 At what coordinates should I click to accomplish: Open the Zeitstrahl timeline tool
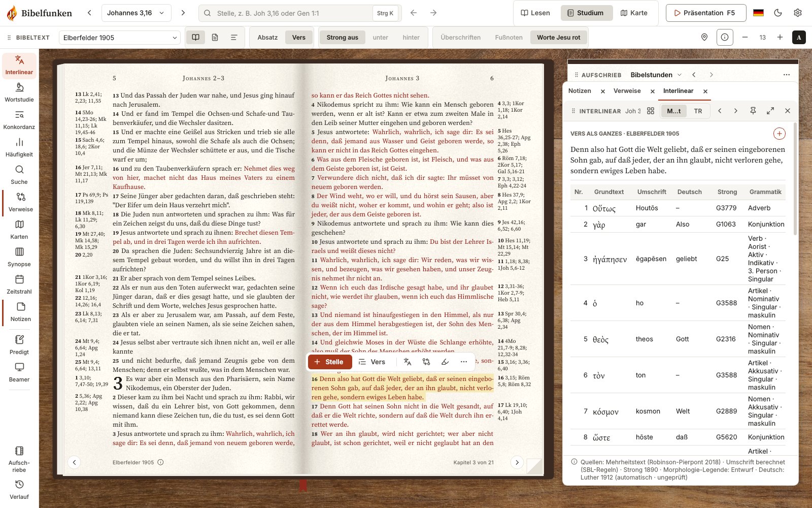pyautogui.click(x=19, y=285)
